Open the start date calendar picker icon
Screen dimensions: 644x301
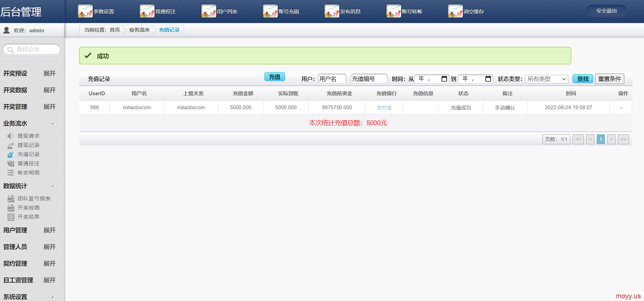(444, 79)
